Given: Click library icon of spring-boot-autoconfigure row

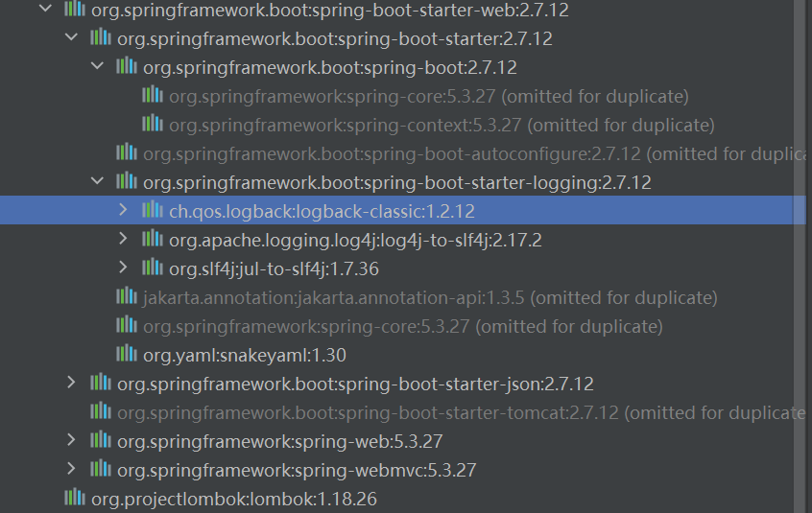Looking at the screenshot, I should pos(127,152).
